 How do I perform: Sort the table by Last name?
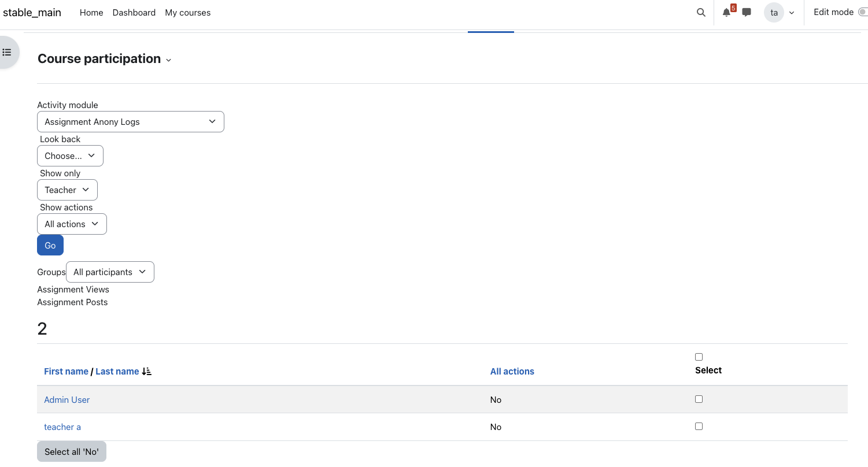(117, 371)
